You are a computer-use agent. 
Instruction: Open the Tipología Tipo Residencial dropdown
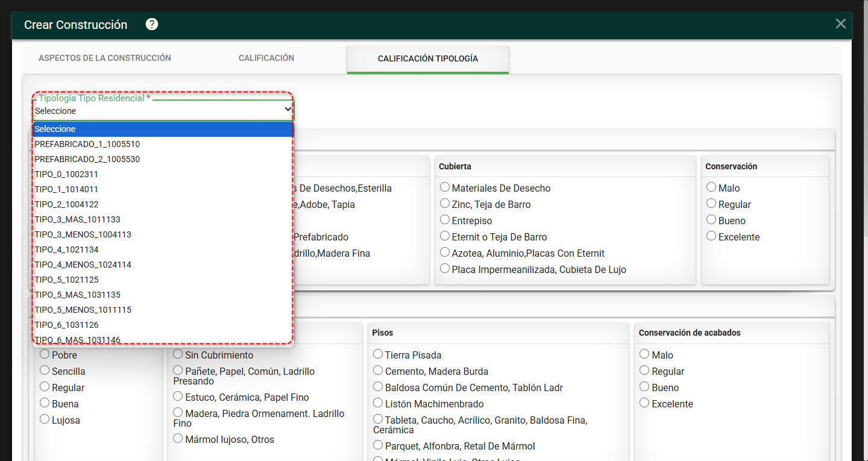click(163, 110)
